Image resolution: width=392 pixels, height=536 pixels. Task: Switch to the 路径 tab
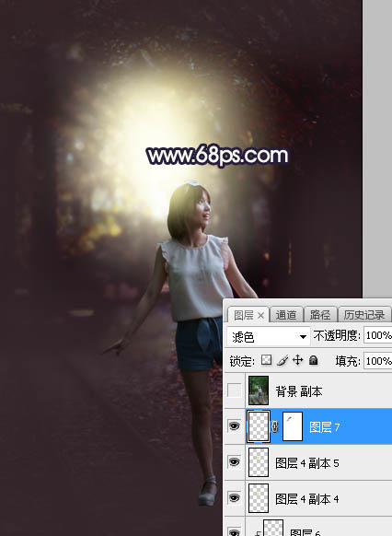[320, 315]
